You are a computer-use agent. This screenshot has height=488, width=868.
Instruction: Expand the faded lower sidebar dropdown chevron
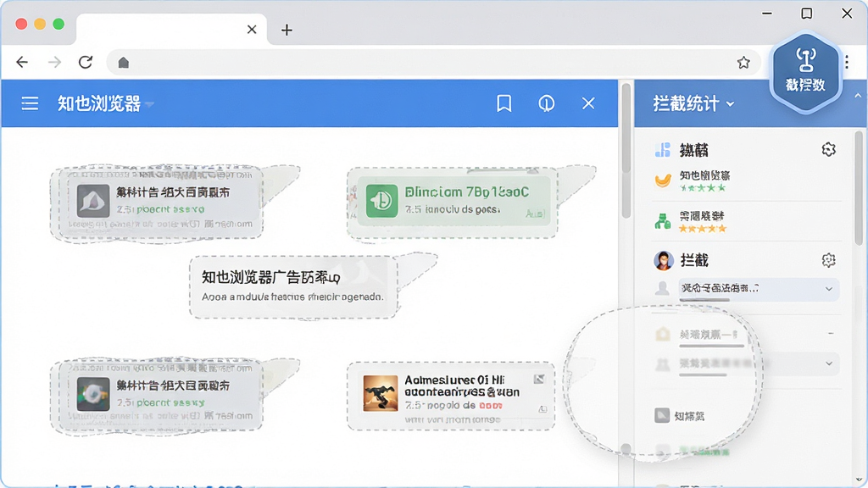829,363
